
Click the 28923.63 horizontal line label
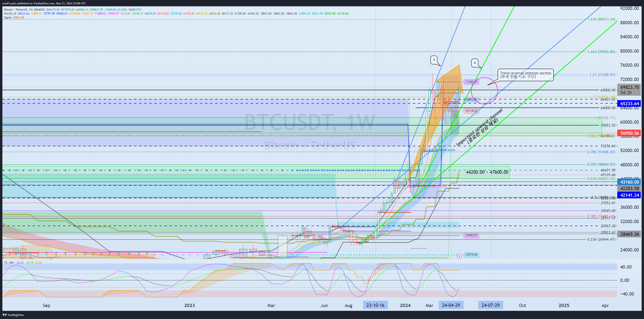(608, 233)
